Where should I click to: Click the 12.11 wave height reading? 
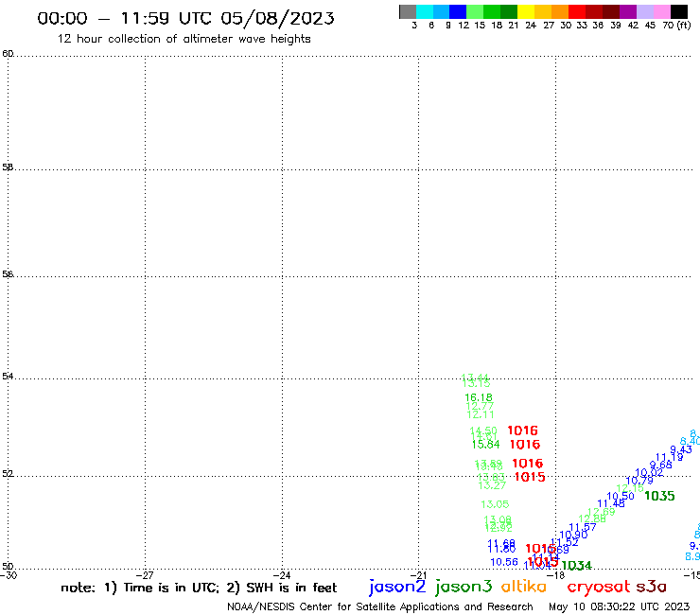click(x=481, y=414)
